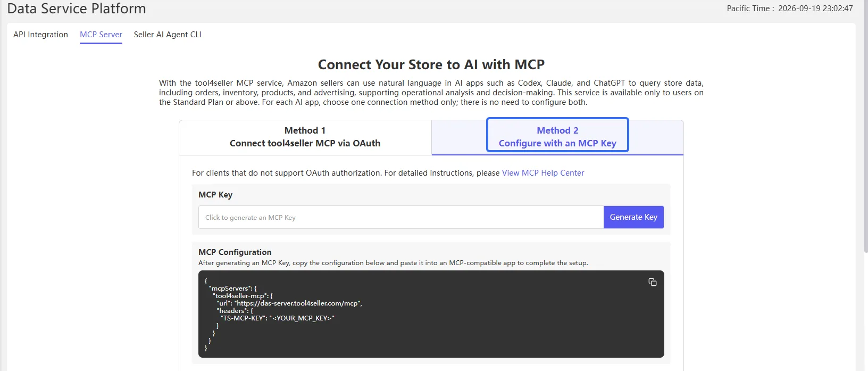868x371 pixels.
Task: Focus the MCP Key input field
Action: coord(401,217)
